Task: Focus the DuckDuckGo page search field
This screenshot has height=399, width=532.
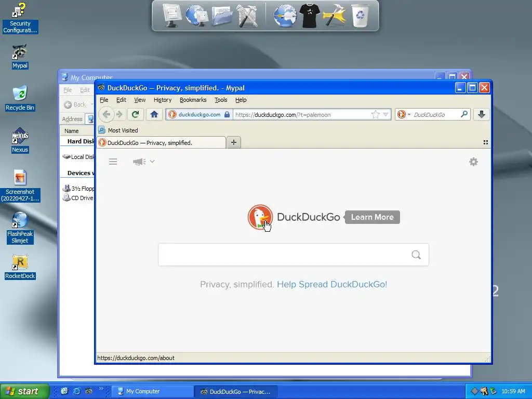Action: 293,255
